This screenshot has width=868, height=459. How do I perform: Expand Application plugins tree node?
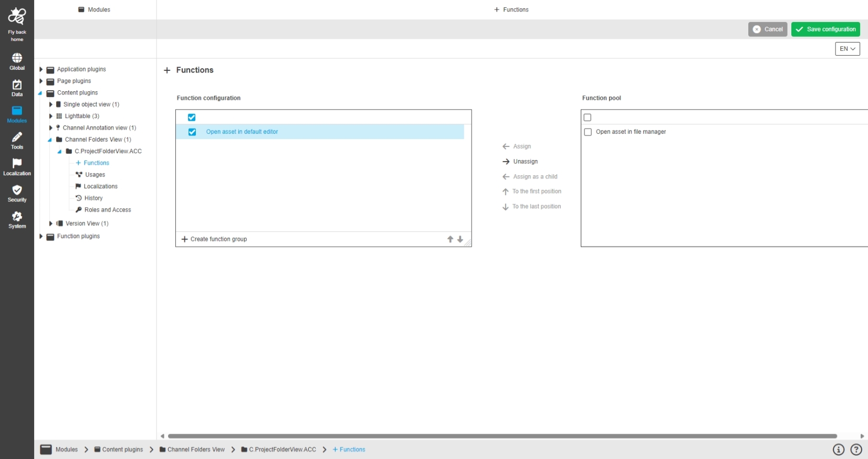(x=41, y=69)
